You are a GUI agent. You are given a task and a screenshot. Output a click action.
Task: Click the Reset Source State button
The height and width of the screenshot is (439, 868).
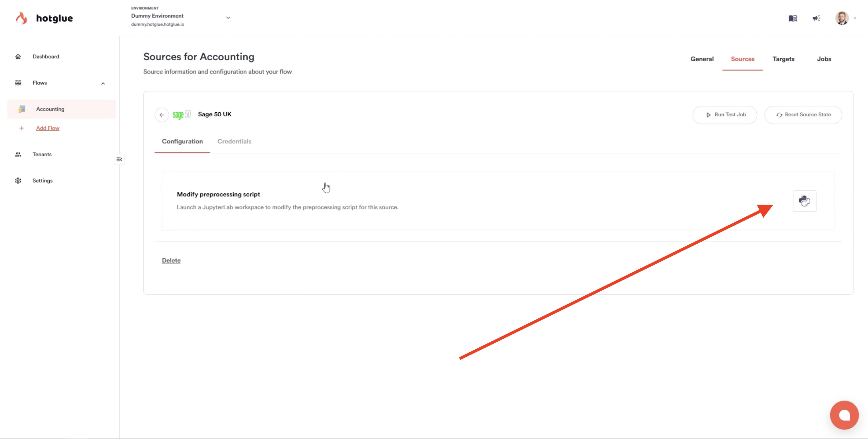pos(804,114)
